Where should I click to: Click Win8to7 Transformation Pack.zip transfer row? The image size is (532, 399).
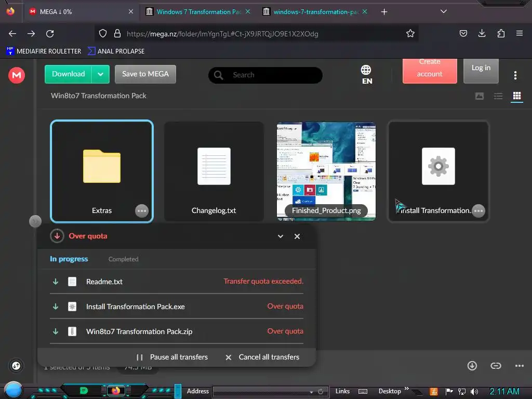pyautogui.click(x=177, y=331)
